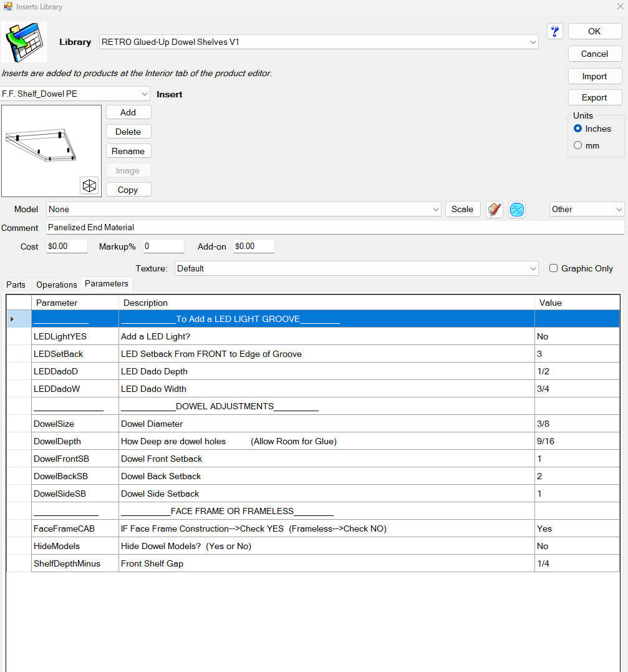Click the Inserts Library title bar icon
628x672 pixels.
tap(7, 6)
